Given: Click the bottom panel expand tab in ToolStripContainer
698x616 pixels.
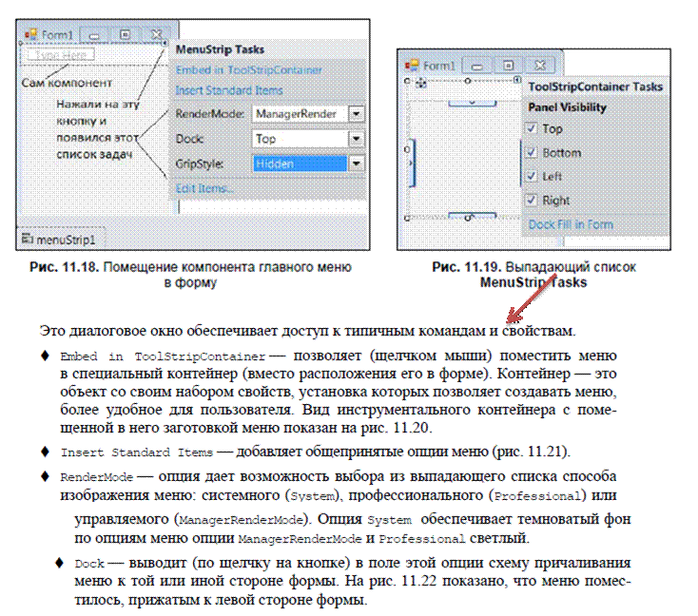Looking at the screenshot, I should coord(472,217).
